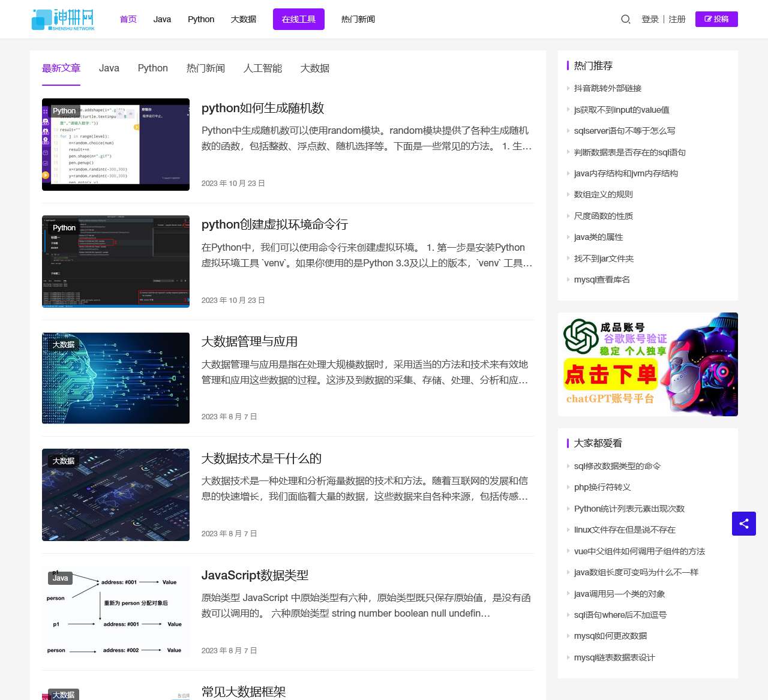Click the pencil icon on 投稿 button
This screenshot has width=768, height=700.
pyautogui.click(x=708, y=19)
